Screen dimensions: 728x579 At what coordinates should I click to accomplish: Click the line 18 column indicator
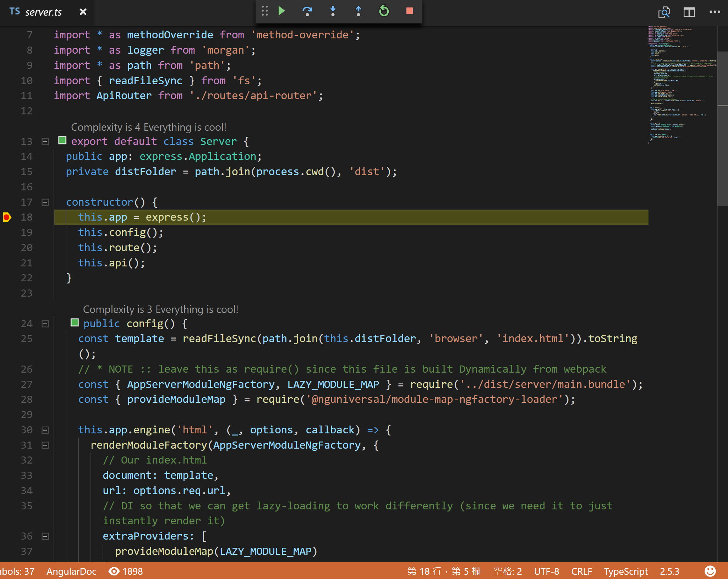click(444, 571)
